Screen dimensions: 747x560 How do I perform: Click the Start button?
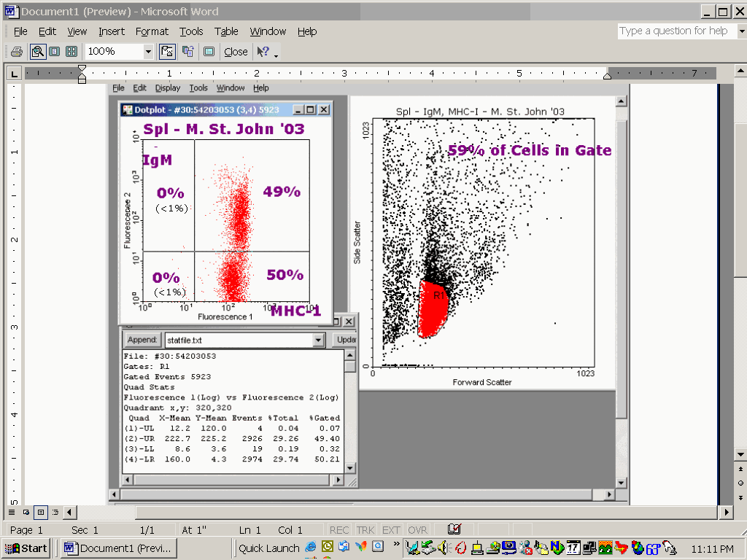point(26,548)
